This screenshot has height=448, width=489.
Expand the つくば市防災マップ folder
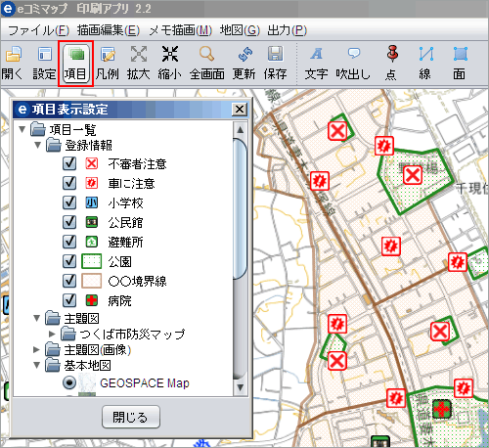click(x=52, y=334)
